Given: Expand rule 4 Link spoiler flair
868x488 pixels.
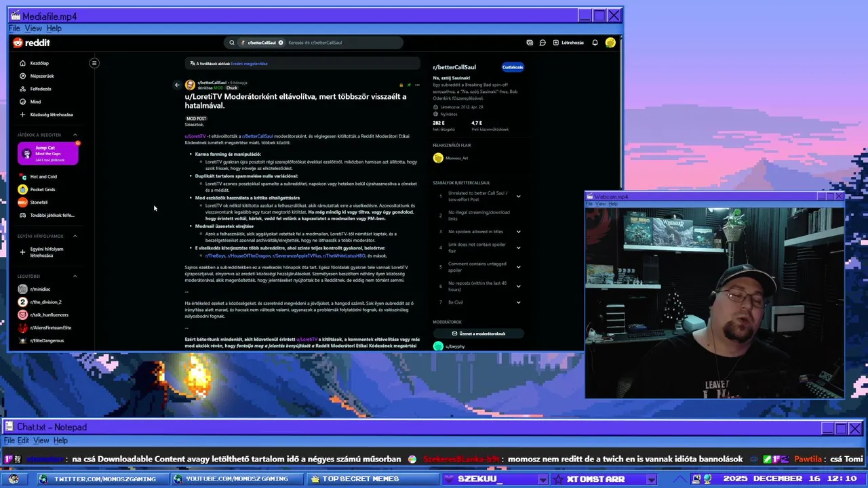Looking at the screenshot, I should (518, 248).
